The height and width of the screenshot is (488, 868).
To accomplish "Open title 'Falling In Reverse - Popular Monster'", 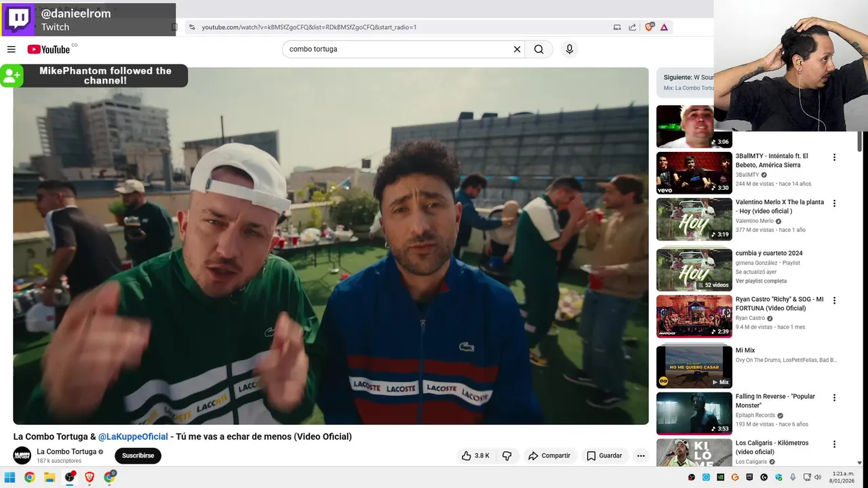I will pos(775,401).
